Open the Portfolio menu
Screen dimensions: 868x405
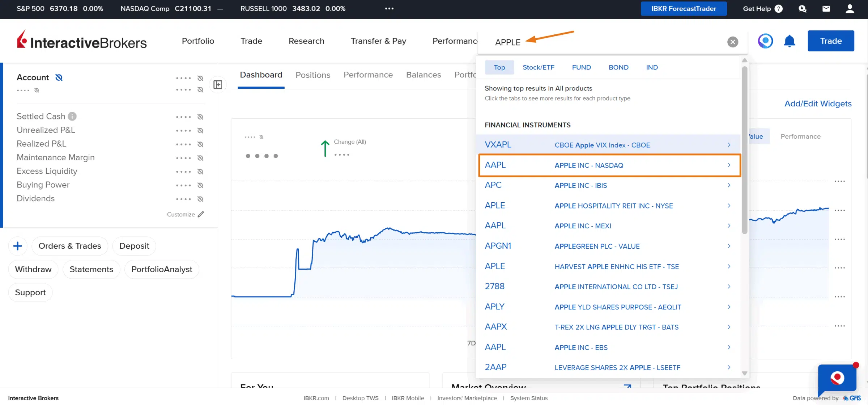pyautogui.click(x=198, y=41)
